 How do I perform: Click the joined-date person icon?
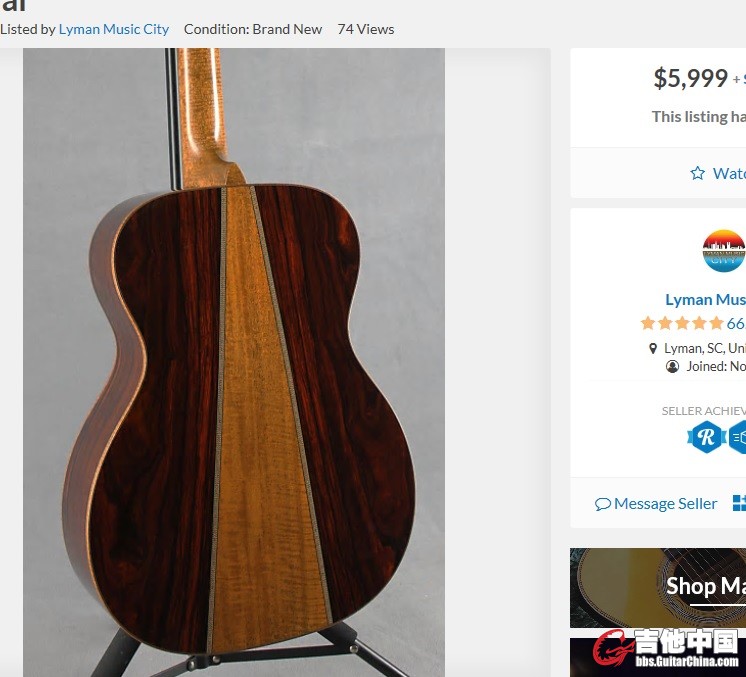pos(673,366)
